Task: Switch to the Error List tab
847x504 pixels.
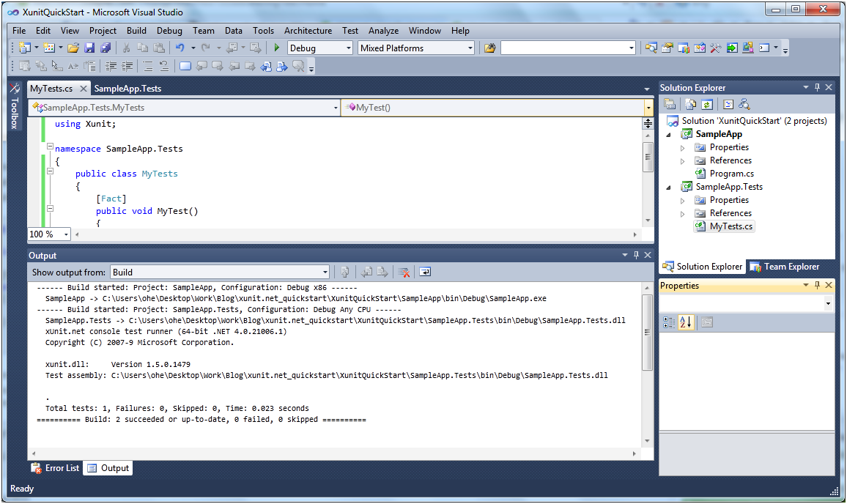Action: coord(55,468)
